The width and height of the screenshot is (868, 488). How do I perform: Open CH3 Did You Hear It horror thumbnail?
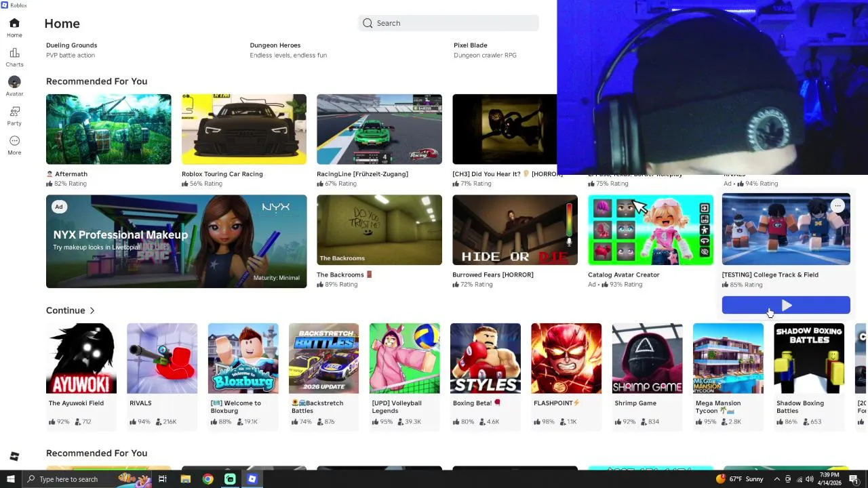pyautogui.click(x=505, y=129)
